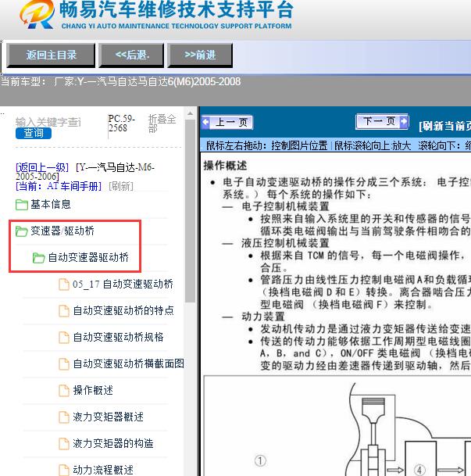Click the diagram callout number 4
This screenshot has height=476, width=471.
(x=419, y=471)
